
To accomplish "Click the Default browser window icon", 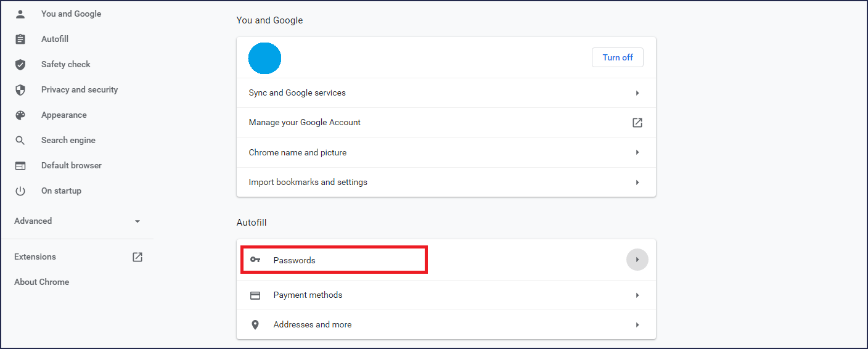I will (20, 165).
